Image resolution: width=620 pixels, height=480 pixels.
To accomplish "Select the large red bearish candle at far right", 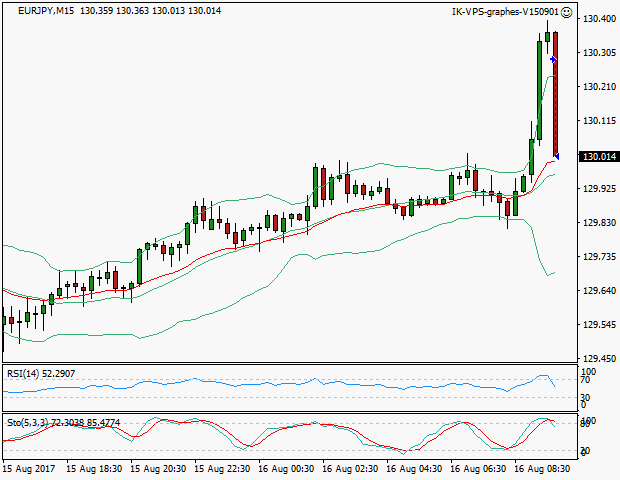I will (556, 95).
